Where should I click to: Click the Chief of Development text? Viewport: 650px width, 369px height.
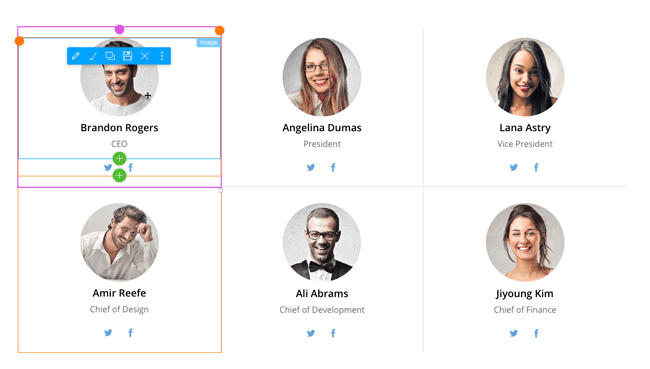pyautogui.click(x=322, y=310)
